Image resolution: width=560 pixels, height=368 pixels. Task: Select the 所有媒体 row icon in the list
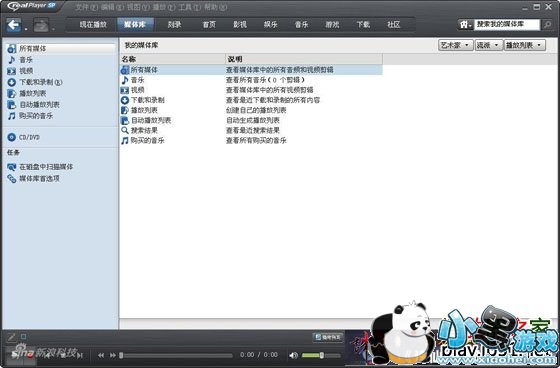pyautogui.click(x=125, y=70)
